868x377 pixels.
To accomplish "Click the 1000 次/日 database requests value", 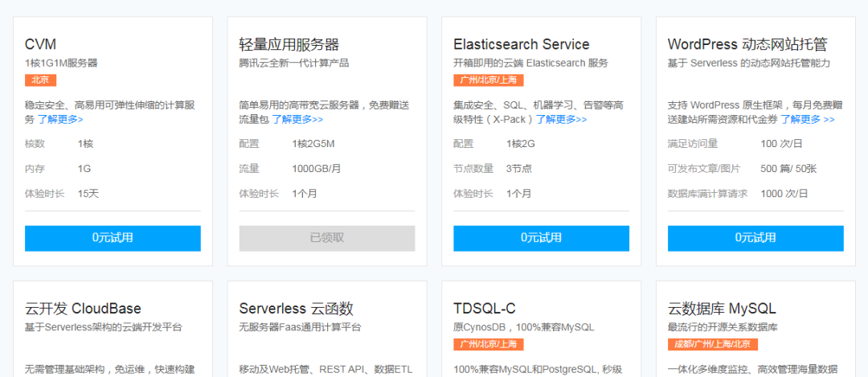I will (x=784, y=194).
